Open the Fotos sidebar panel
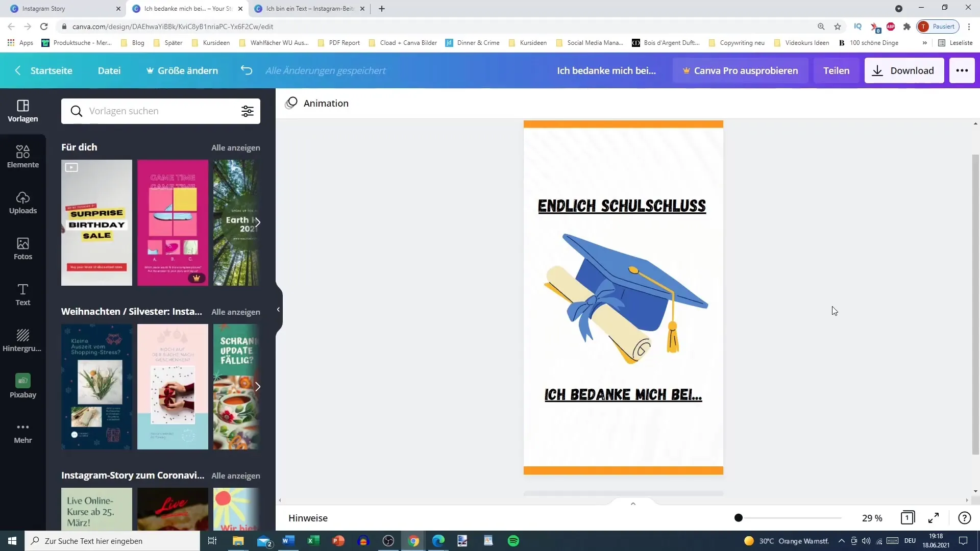 23,248
